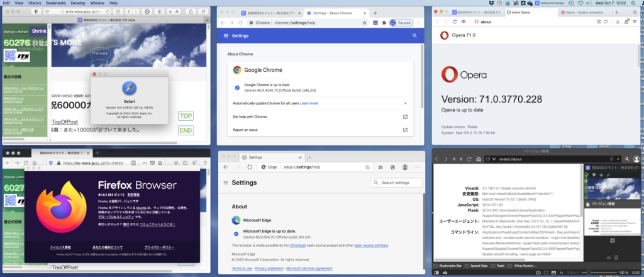Click the Opera downloads icon
The height and width of the screenshot is (277, 644).
pyautogui.click(x=618, y=23)
